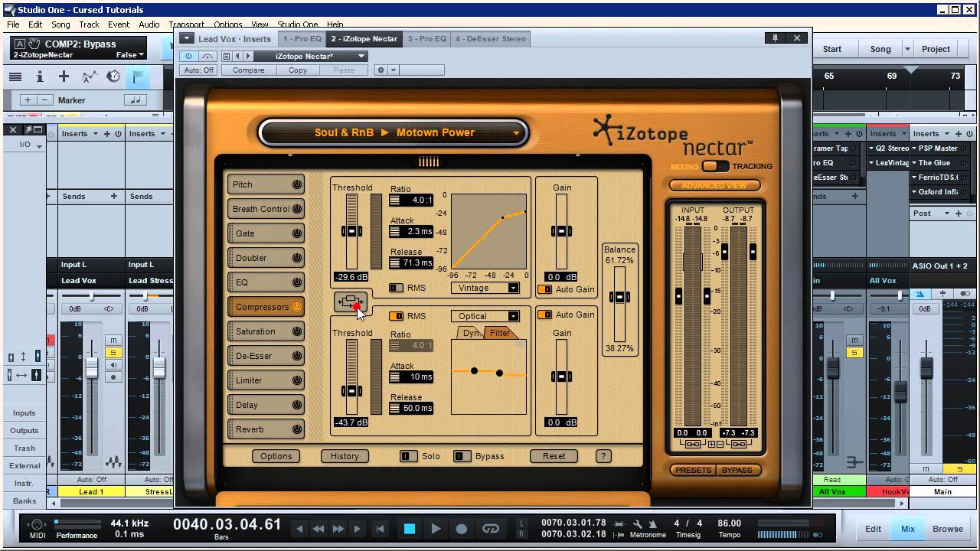Click the compressor Balance slider handle

point(619,297)
